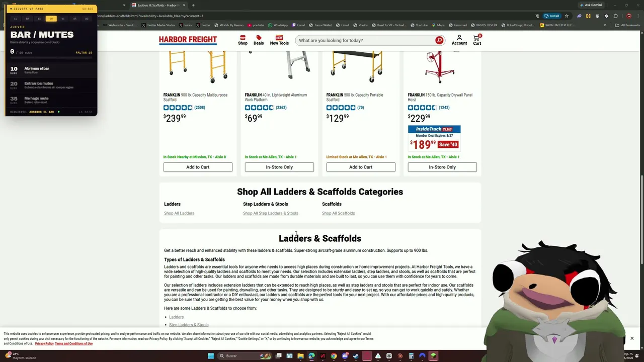
Task: Close the cookie banner with X
Action: tap(632, 338)
